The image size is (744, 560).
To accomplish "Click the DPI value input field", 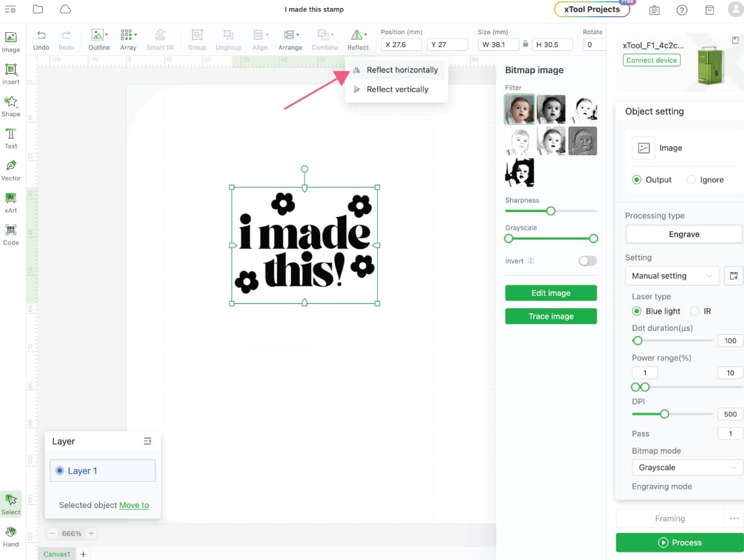I will [730, 414].
